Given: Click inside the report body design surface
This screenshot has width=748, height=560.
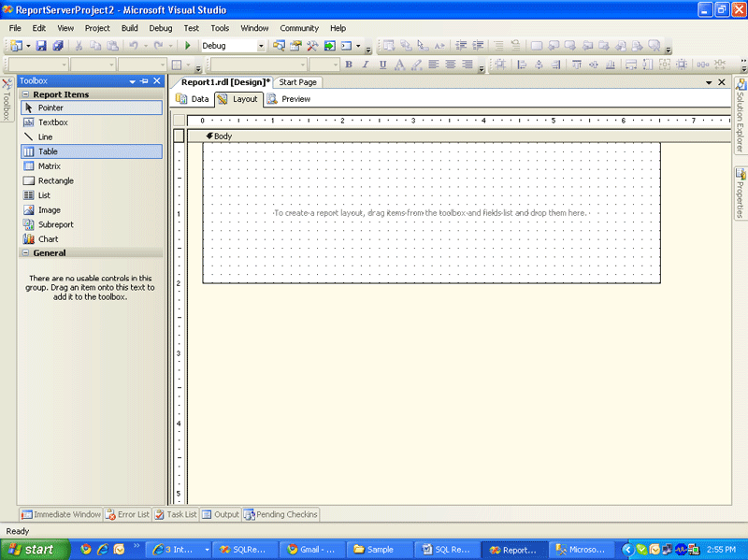Looking at the screenshot, I should pyautogui.click(x=432, y=213).
